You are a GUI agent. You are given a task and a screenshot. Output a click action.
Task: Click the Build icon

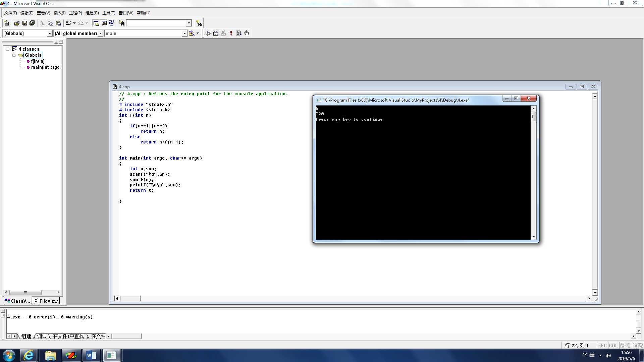click(x=216, y=33)
